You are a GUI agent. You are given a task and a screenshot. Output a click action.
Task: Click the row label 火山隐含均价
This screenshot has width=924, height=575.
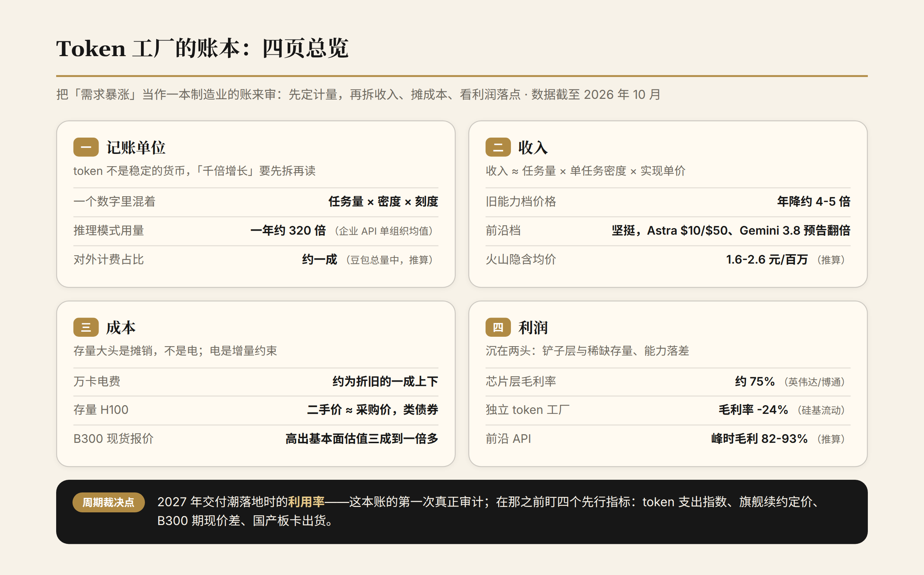(521, 259)
